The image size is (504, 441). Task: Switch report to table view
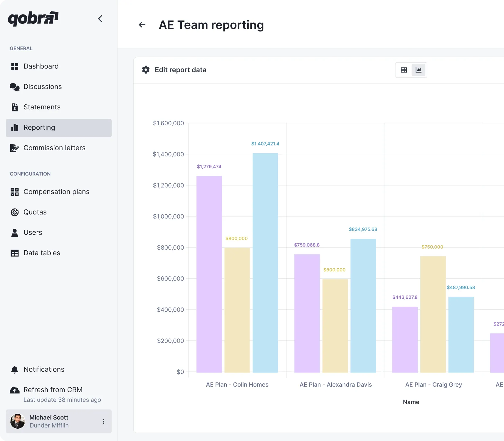(x=404, y=70)
